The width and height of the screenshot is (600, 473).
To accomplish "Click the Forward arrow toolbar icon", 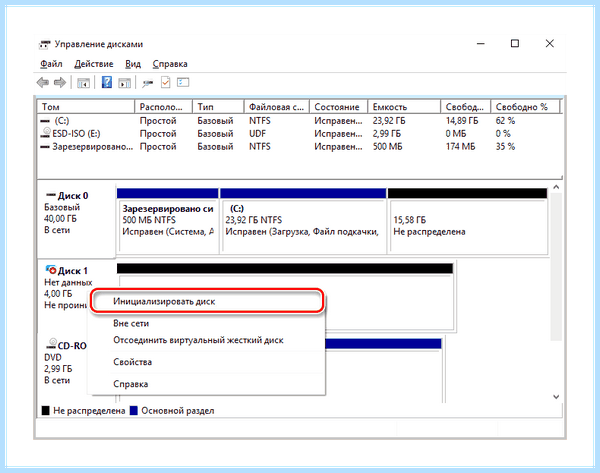I will (x=60, y=82).
